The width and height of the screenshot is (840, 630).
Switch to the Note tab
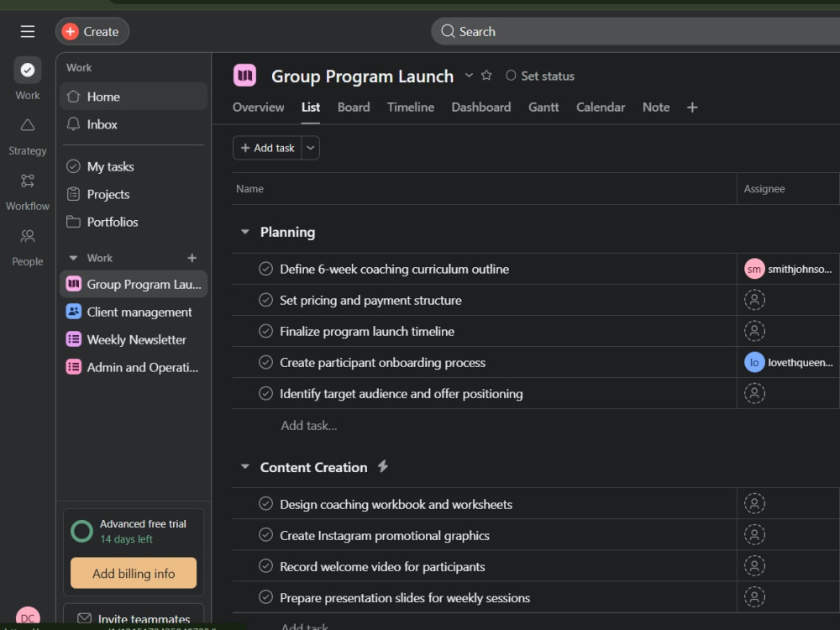pyautogui.click(x=656, y=108)
